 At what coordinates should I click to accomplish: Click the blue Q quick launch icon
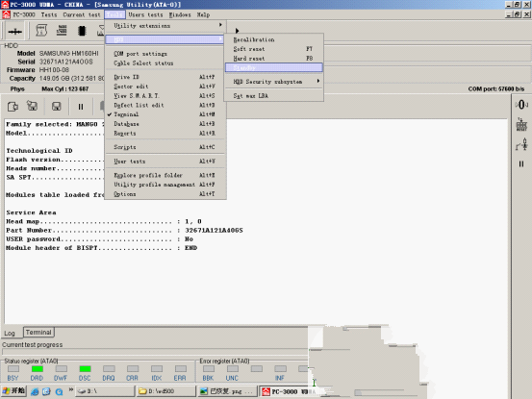click(59, 392)
